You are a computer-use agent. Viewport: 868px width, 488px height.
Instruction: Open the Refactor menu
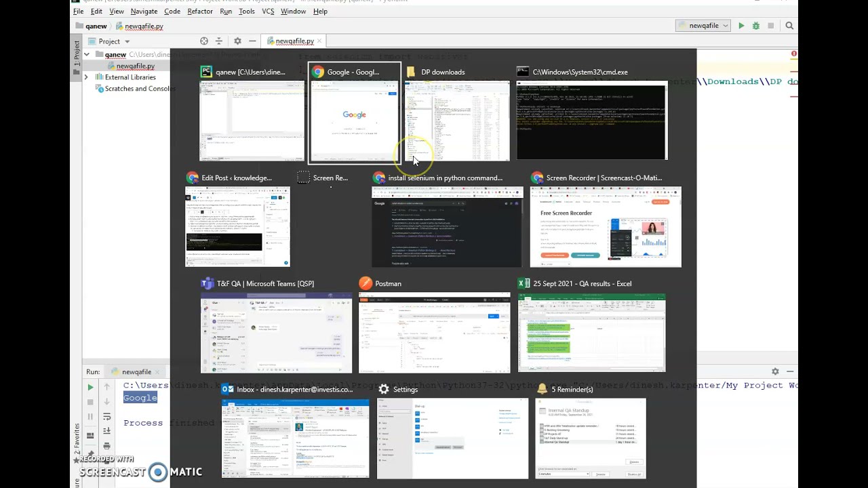click(x=200, y=12)
